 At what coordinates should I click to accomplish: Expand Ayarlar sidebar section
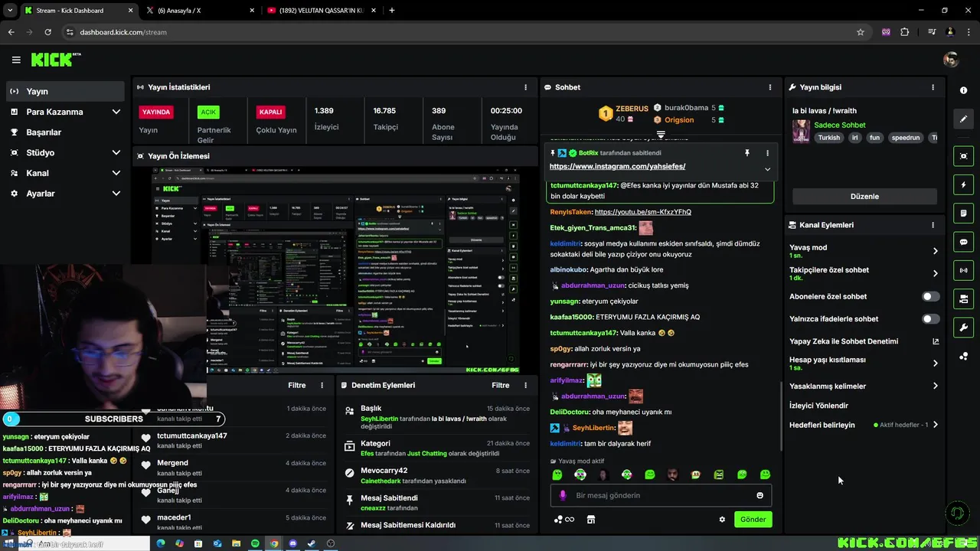coord(116,194)
